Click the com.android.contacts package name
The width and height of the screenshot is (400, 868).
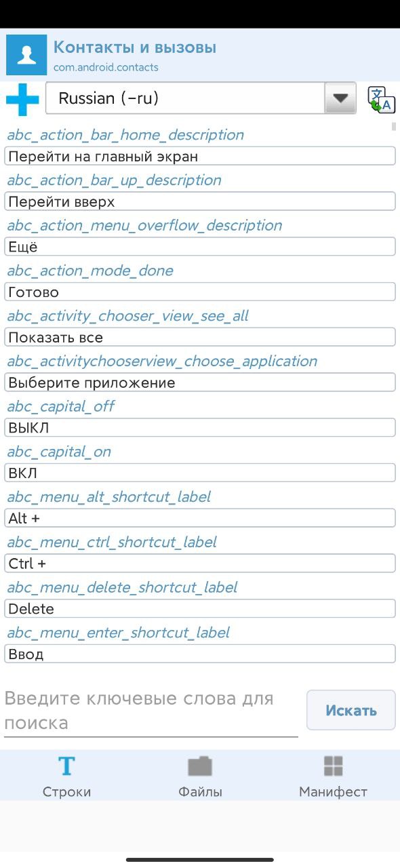106,67
